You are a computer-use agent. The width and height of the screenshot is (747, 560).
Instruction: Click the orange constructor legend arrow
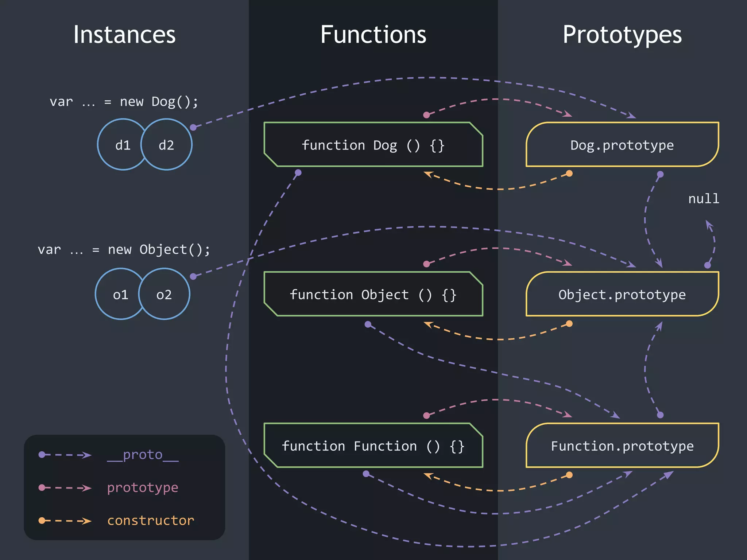point(65,521)
